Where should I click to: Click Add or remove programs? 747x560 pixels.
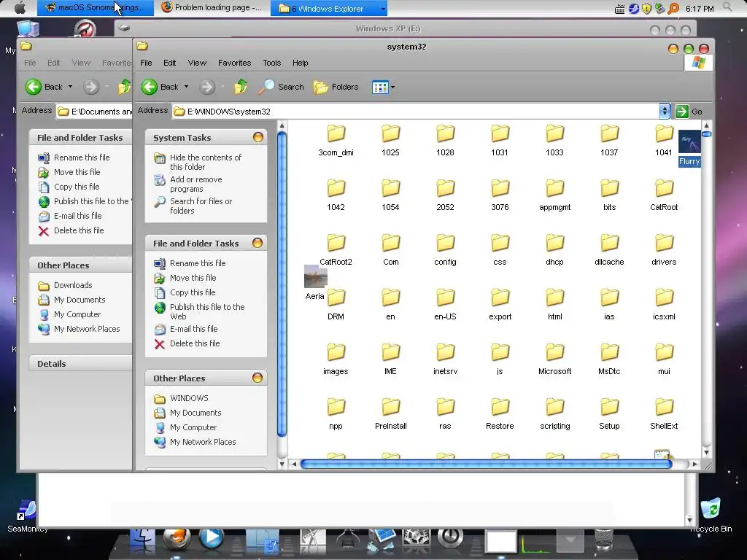tap(196, 184)
